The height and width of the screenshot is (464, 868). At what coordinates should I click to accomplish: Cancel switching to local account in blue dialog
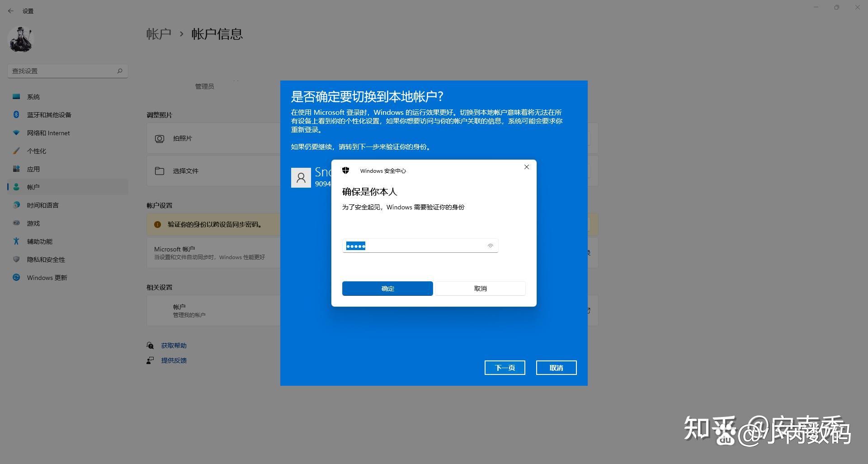[556, 368]
